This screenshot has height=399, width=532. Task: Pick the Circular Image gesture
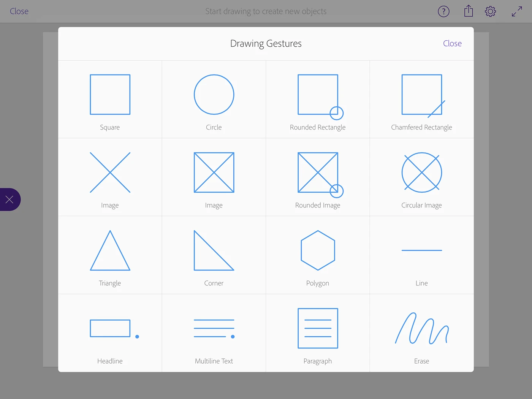(x=422, y=173)
